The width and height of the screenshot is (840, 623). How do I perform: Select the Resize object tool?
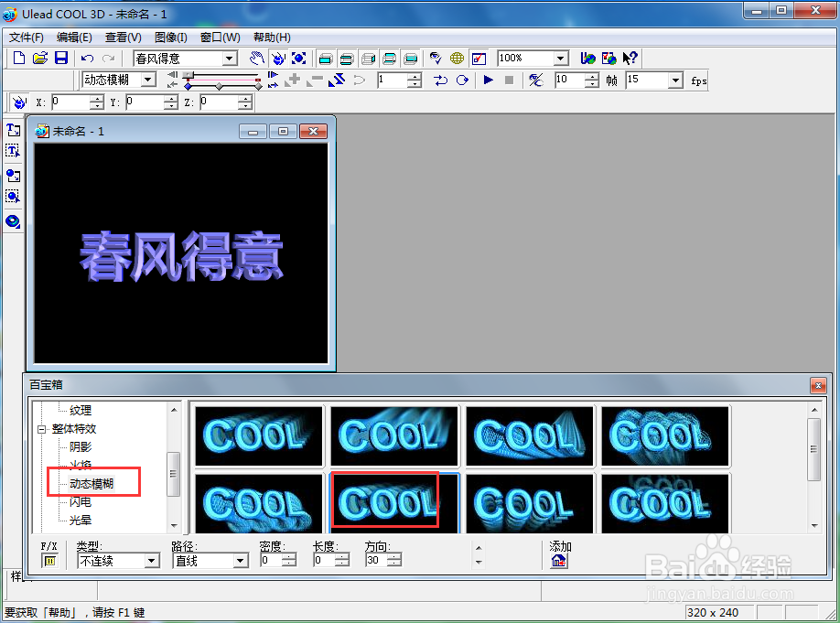[x=299, y=58]
